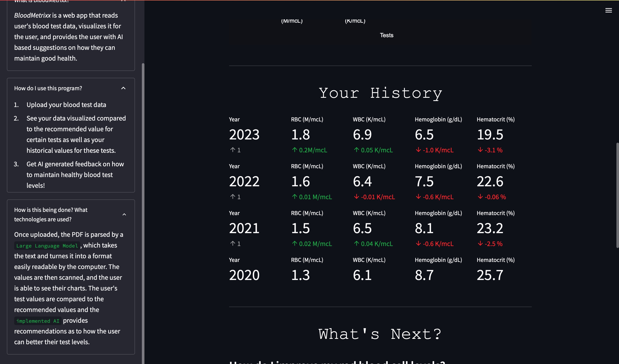This screenshot has width=619, height=364.
Task: Click the green up arrow beside 0.04 K/mcL
Action: click(356, 244)
